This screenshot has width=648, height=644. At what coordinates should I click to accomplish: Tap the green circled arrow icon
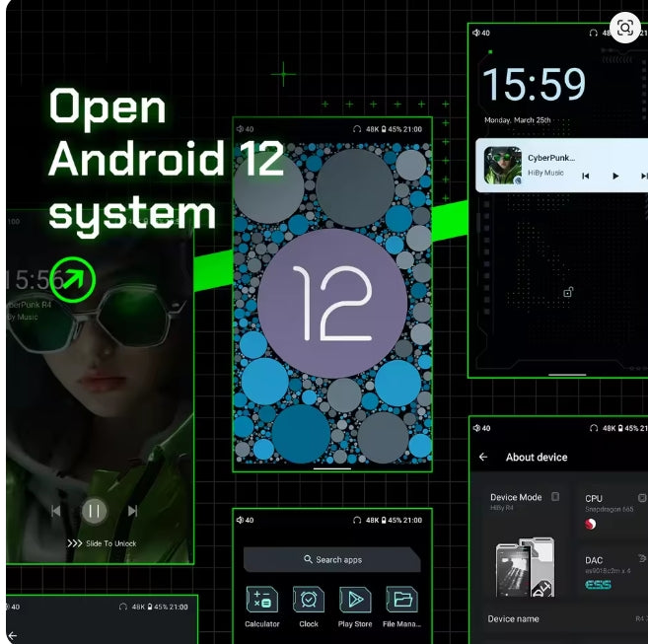click(x=76, y=280)
